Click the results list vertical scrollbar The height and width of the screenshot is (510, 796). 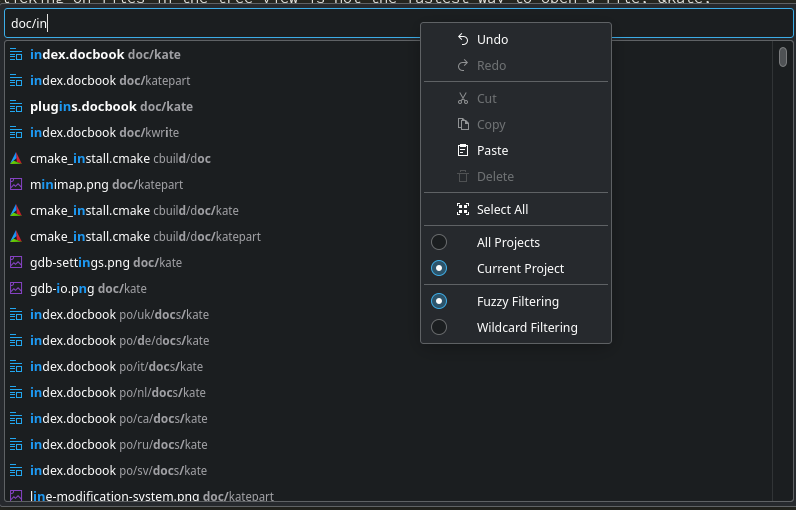point(783,270)
